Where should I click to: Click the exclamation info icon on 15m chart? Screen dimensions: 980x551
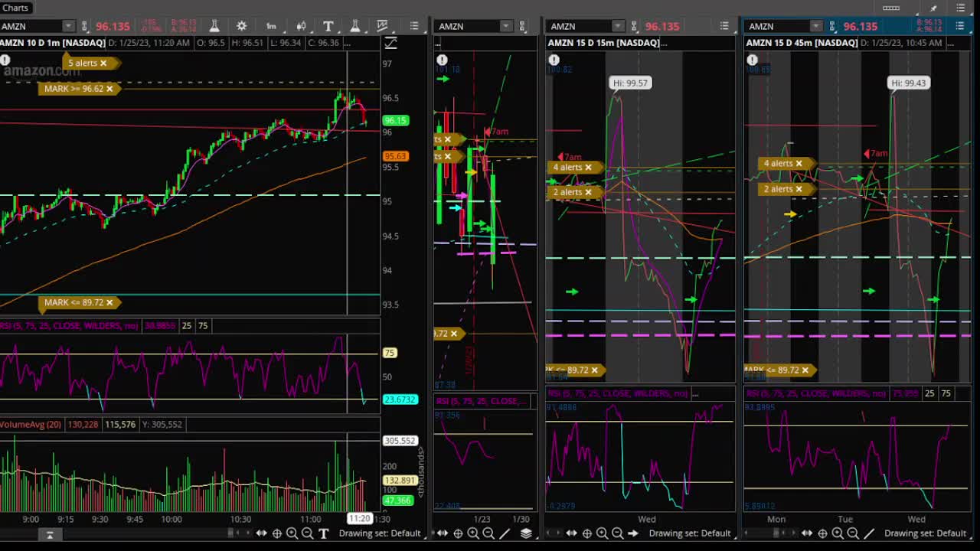(554, 59)
